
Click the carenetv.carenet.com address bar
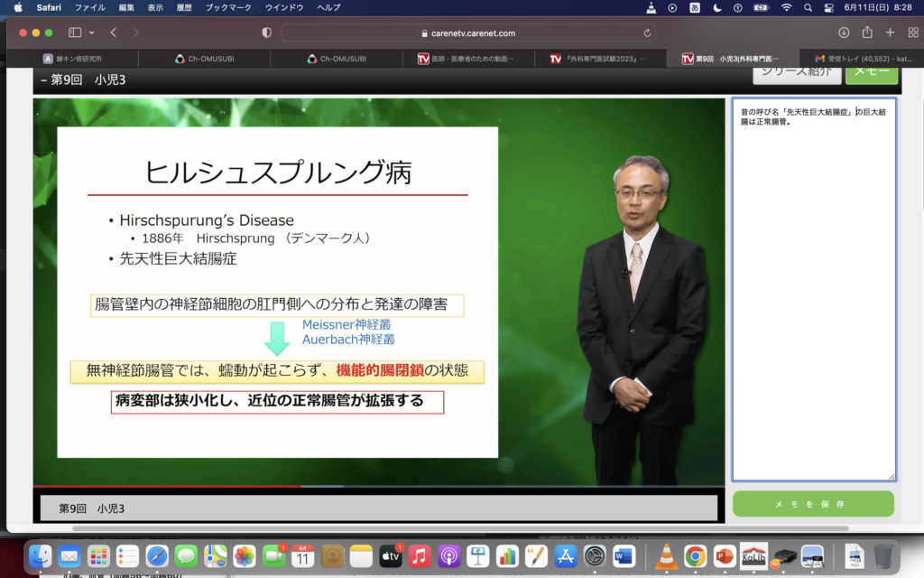tap(469, 33)
